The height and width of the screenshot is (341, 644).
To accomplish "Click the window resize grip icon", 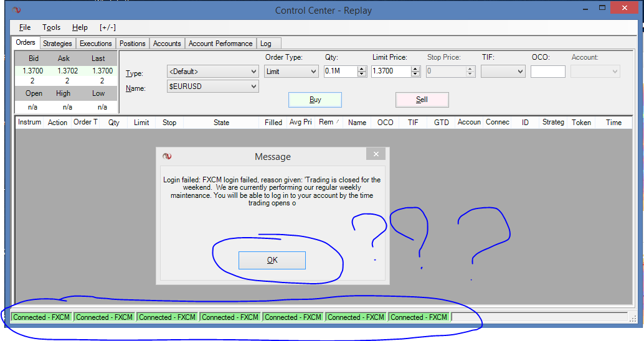I will click(633, 319).
